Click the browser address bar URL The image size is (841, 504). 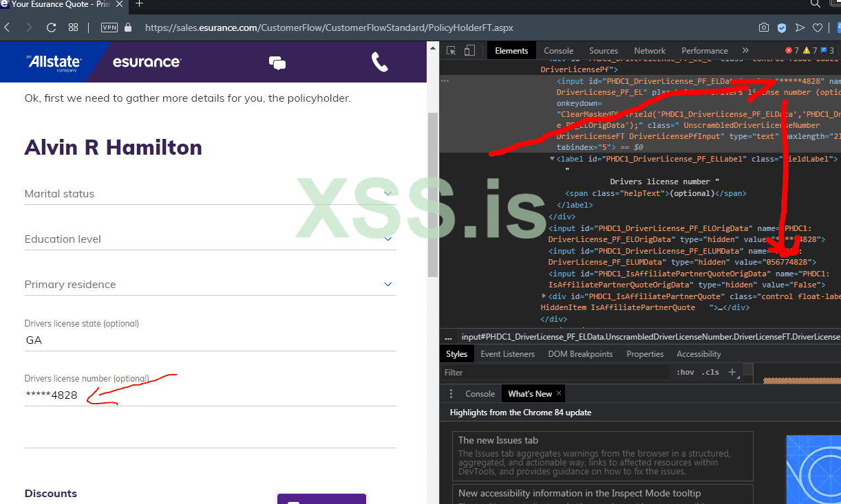point(329,28)
